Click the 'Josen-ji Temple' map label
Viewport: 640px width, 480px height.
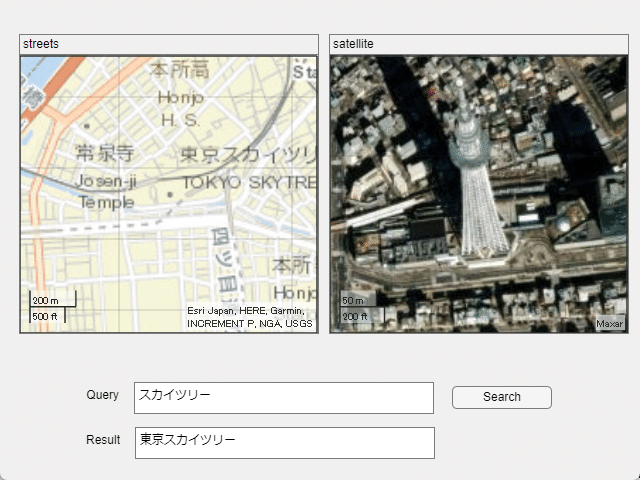(106, 191)
